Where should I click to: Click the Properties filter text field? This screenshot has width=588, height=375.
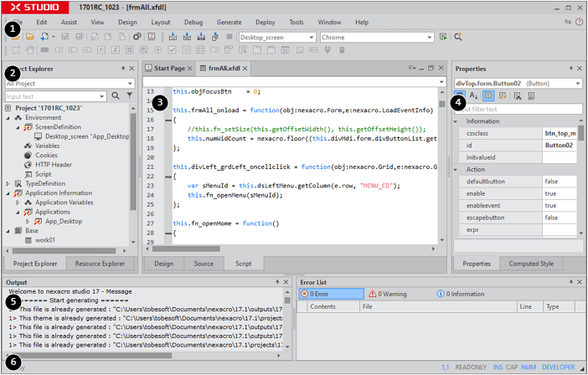(x=519, y=109)
